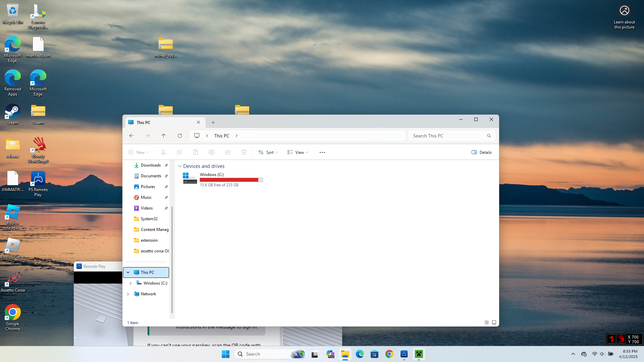Click the navigation pane scrollbar

[172, 260]
